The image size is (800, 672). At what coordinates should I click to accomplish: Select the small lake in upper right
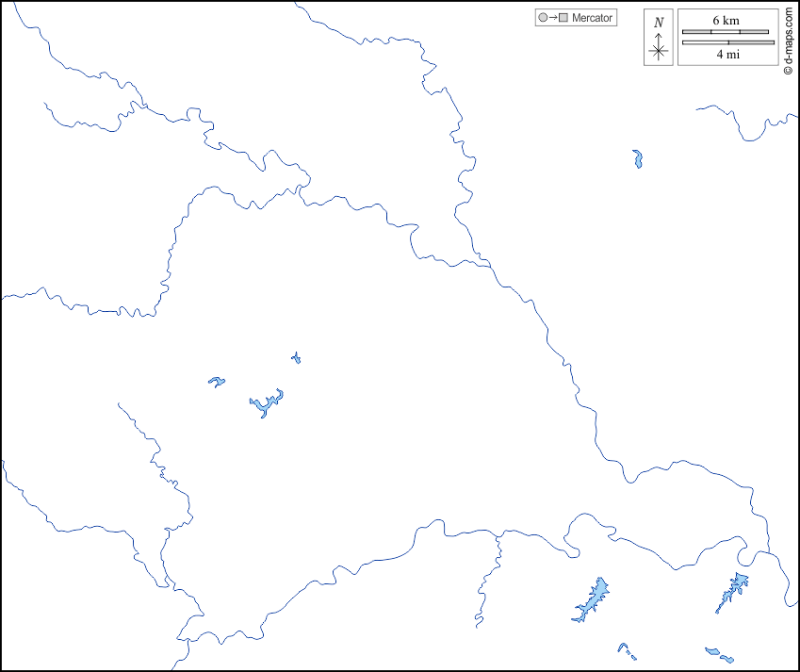638,158
